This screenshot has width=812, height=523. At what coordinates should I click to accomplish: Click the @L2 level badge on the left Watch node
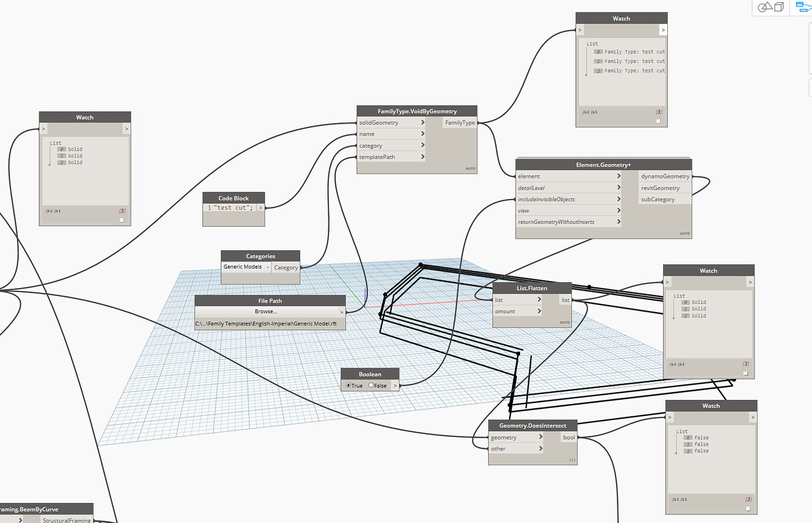tap(49, 210)
